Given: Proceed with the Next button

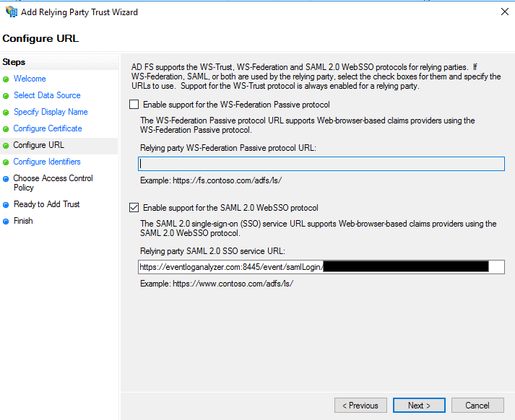Looking at the screenshot, I should pos(419,406).
